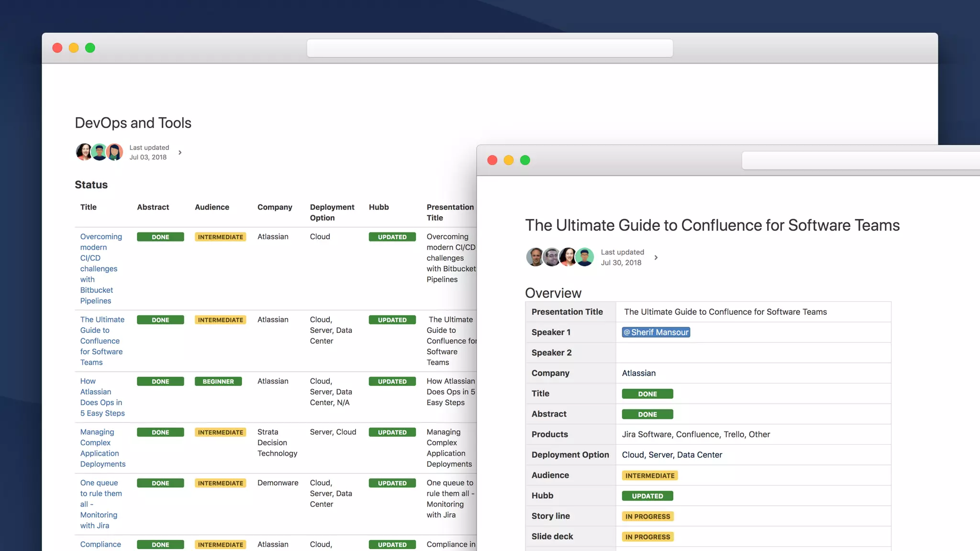Click first contributor avatar on DevOps page

tap(84, 152)
